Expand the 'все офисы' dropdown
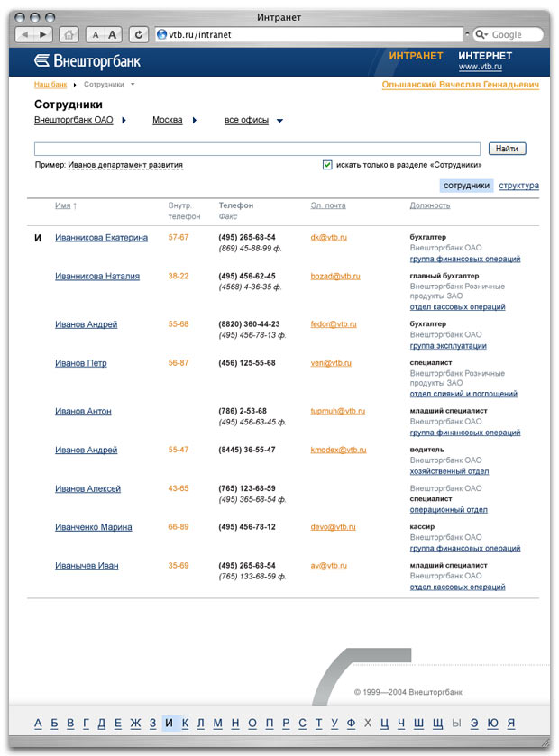The height and width of the screenshot is (756, 559). (279, 121)
